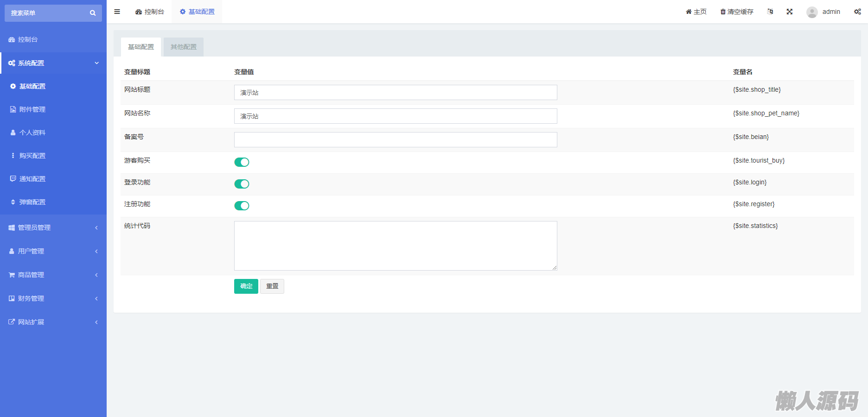Click the {$site.register} variable name
Image resolution: width=868 pixels, height=417 pixels.
[x=753, y=204]
